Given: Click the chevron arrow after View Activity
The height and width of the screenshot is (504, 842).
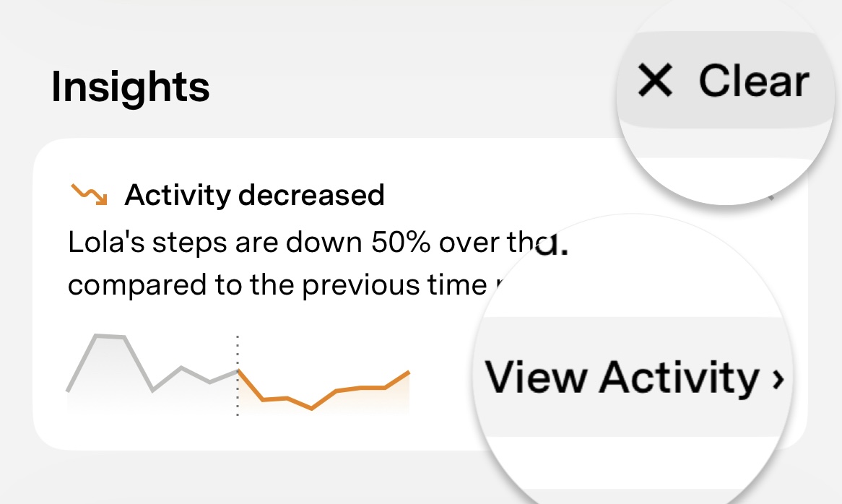Looking at the screenshot, I should pyautogui.click(x=777, y=378).
